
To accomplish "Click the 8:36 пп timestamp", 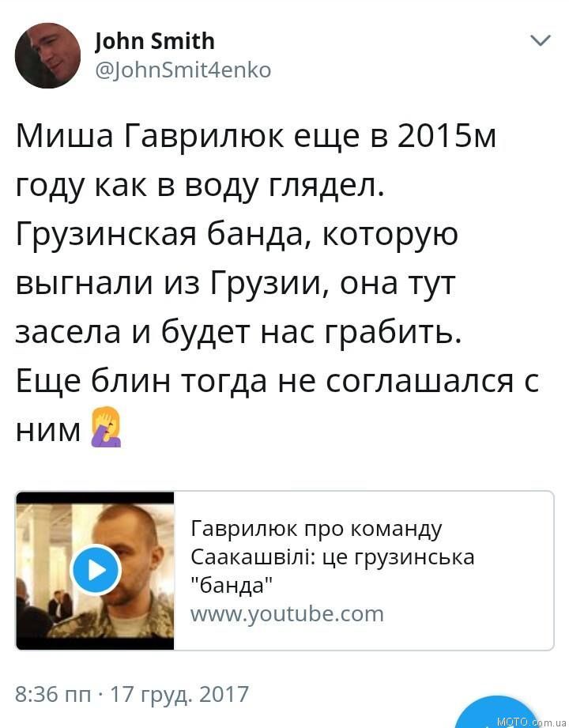I will pyautogui.click(x=53, y=695).
